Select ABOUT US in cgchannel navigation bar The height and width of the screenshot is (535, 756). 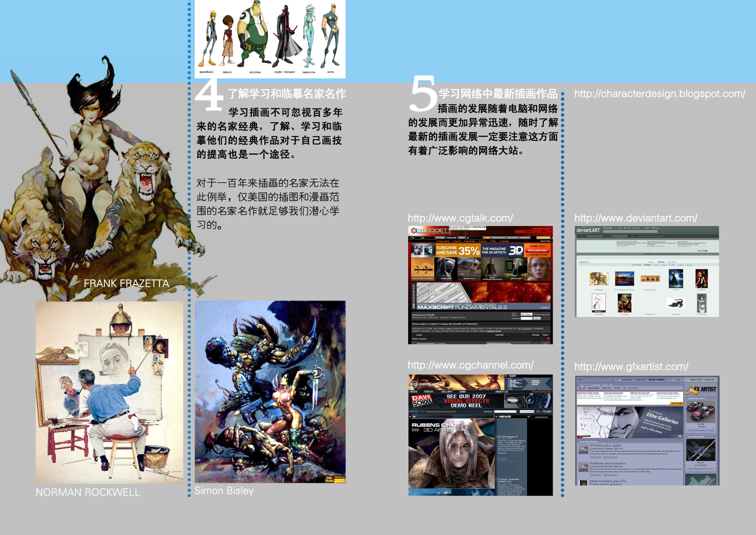pyautogui.click(x=502, y=392)
